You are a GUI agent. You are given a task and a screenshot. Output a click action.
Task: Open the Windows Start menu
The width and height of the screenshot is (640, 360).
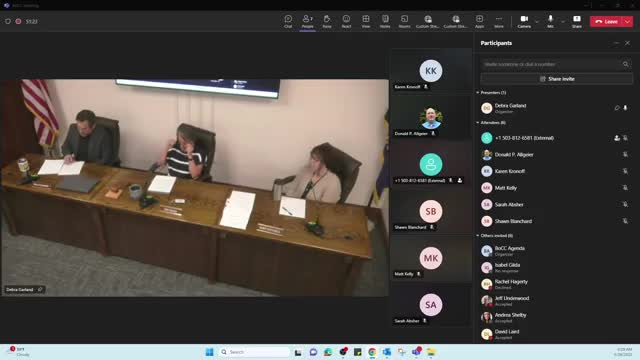pyautogui.click(x=209, y=352)
